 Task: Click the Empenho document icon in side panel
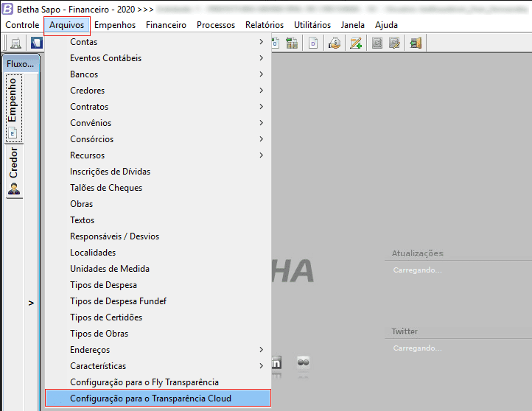[13, 133]
